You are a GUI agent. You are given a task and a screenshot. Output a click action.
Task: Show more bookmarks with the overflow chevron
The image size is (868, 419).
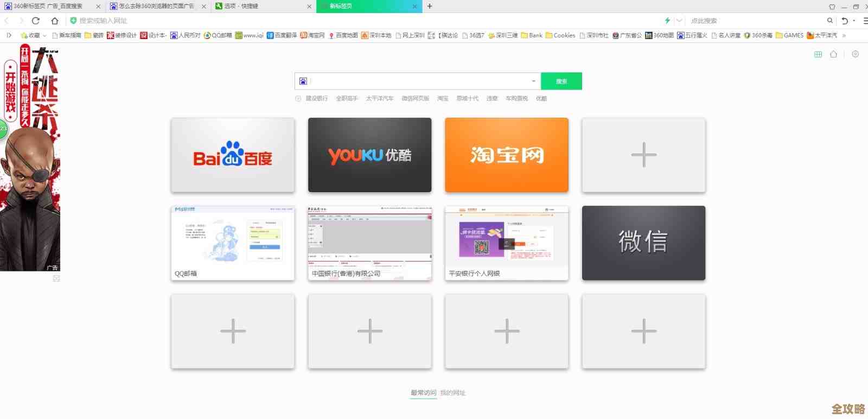844,35
